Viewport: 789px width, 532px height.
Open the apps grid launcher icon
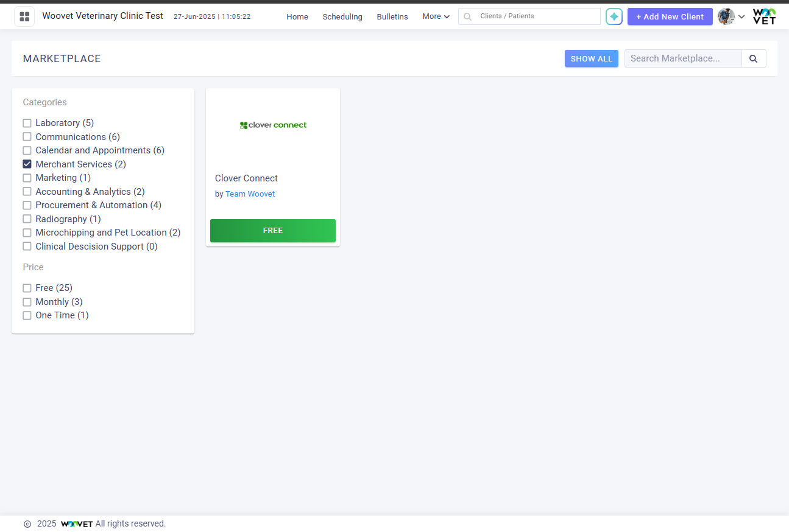pos(24,16)
